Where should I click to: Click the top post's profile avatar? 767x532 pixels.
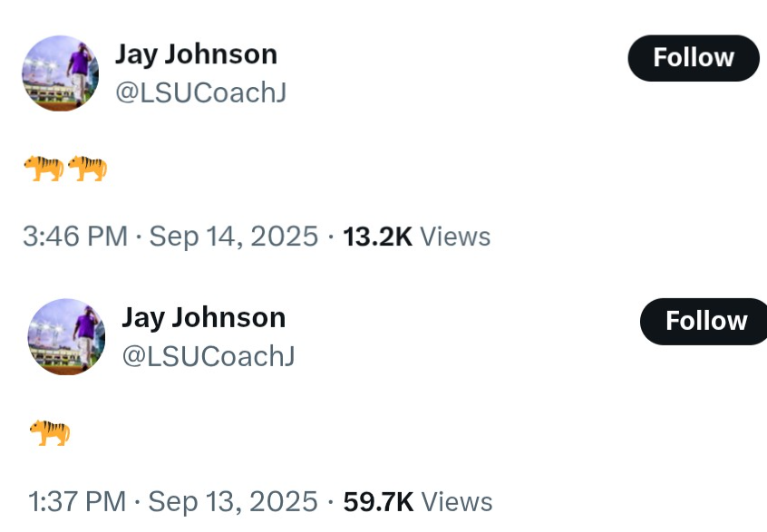(60, 73)
